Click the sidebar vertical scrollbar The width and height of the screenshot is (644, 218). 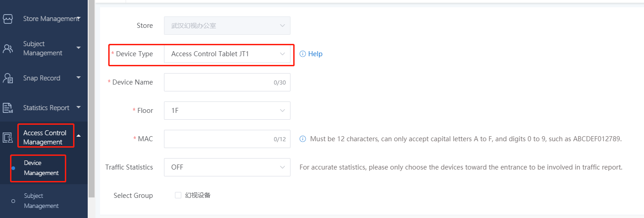pyautogui.click(x=91, y=91)
